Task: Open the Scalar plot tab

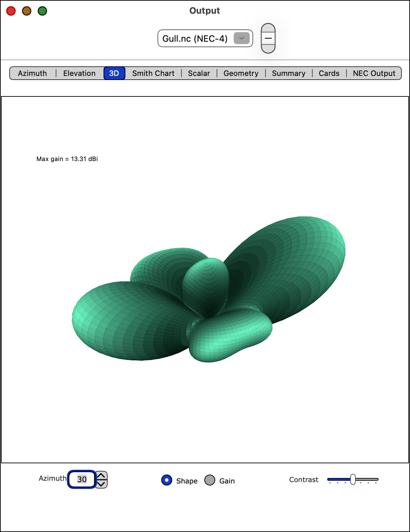Action: 199,73
